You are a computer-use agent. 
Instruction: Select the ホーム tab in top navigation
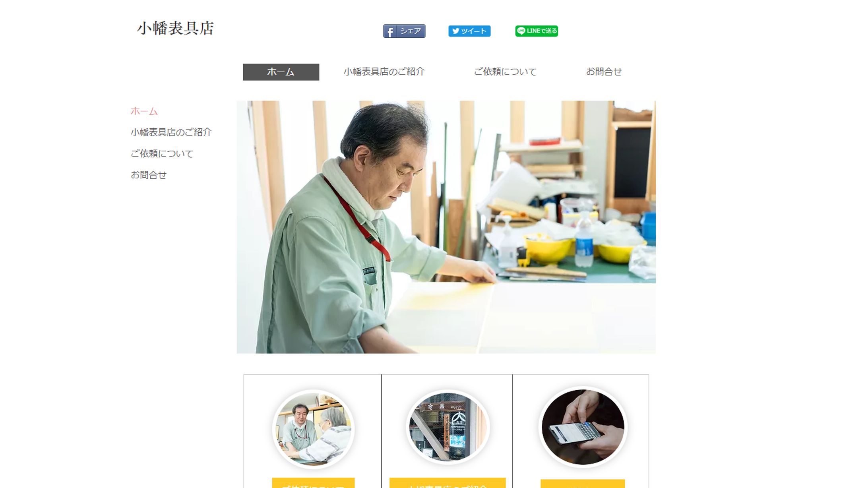281,72
